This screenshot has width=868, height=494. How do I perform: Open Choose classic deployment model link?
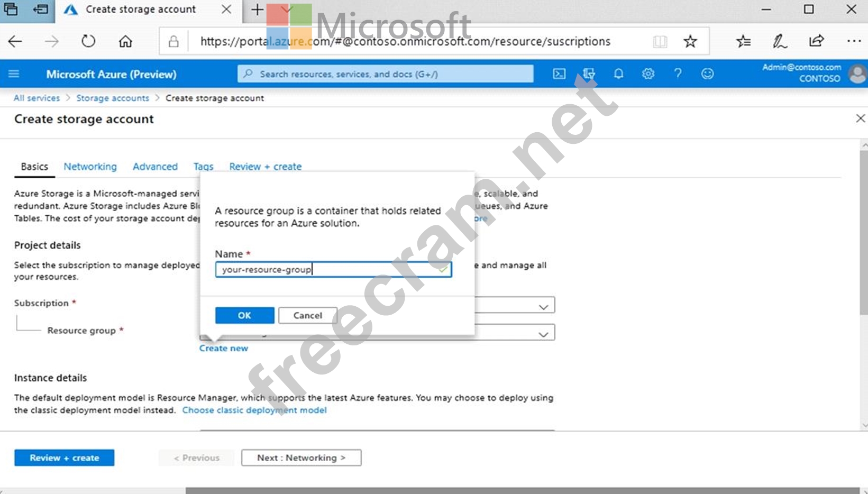pyautogui.click(x=254, y=410)
